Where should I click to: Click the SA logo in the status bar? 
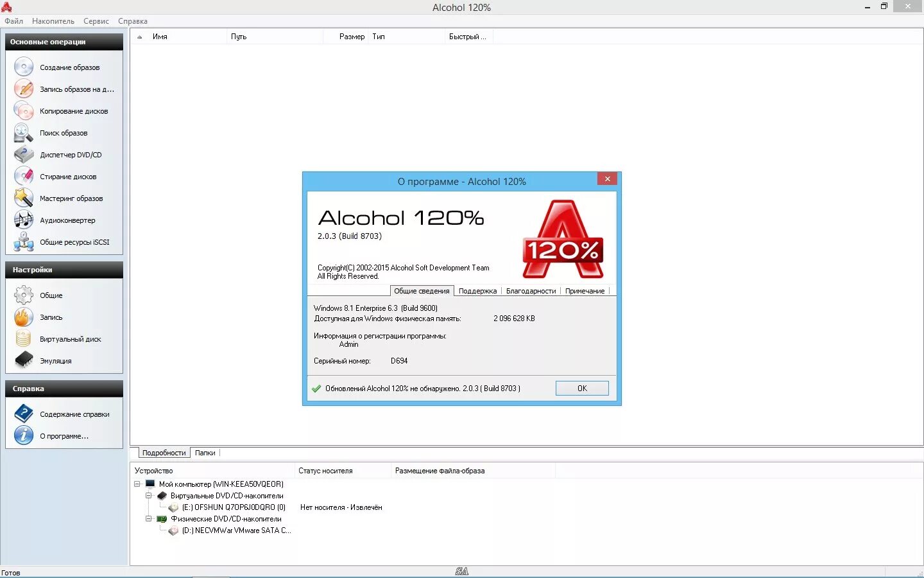[462, 571]
